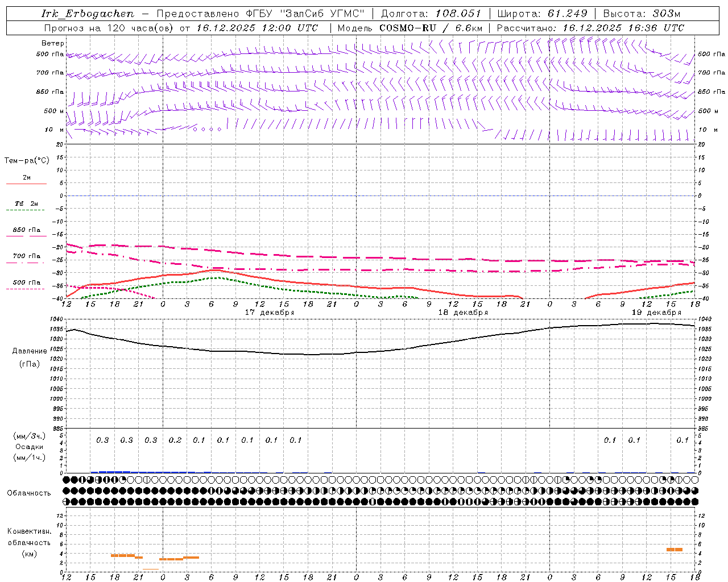Click the Ветер panel label
Screen dimensions: 728x582
(x=53, y=43)
